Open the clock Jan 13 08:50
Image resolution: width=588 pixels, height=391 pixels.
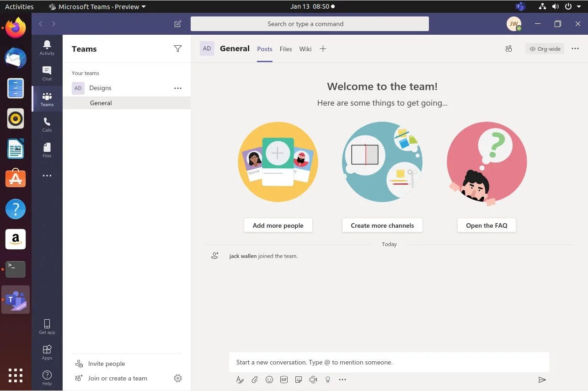[312, 6]
